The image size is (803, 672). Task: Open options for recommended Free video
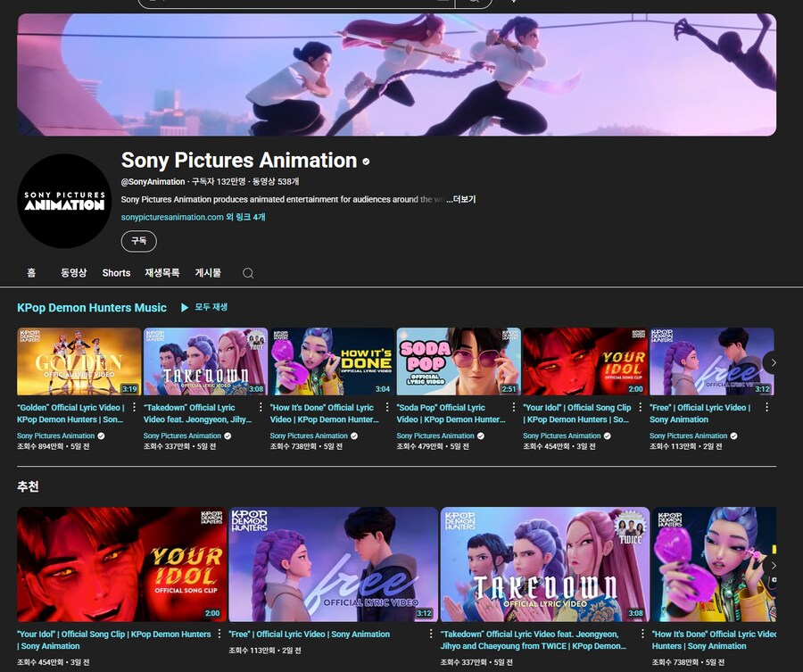point(431,634)
